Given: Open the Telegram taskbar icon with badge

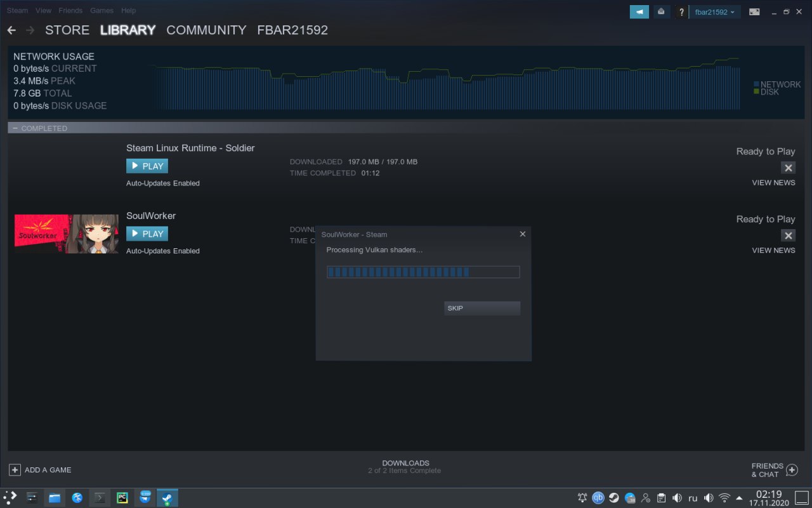Looking at the screenshot, I should coord(145,498).
